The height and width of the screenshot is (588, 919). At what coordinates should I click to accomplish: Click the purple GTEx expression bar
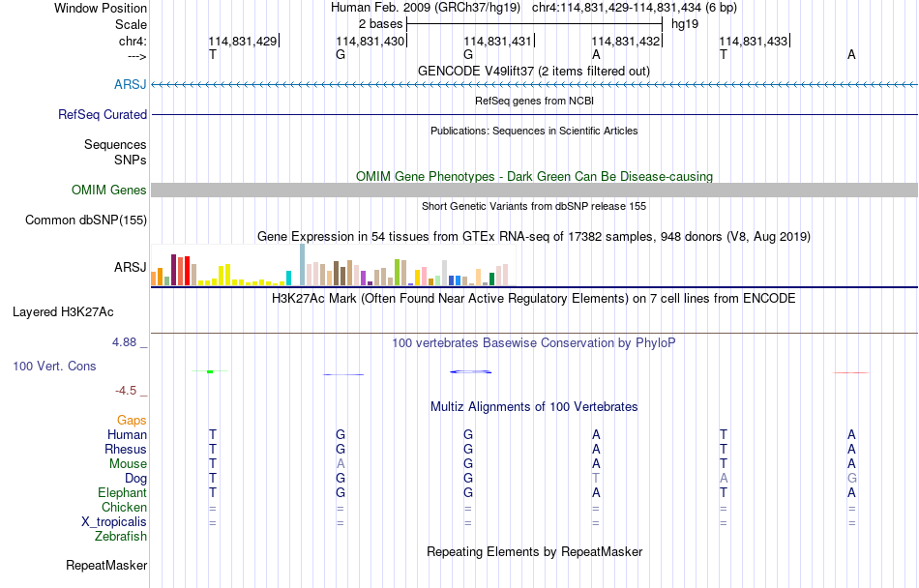tap(364, 279)
